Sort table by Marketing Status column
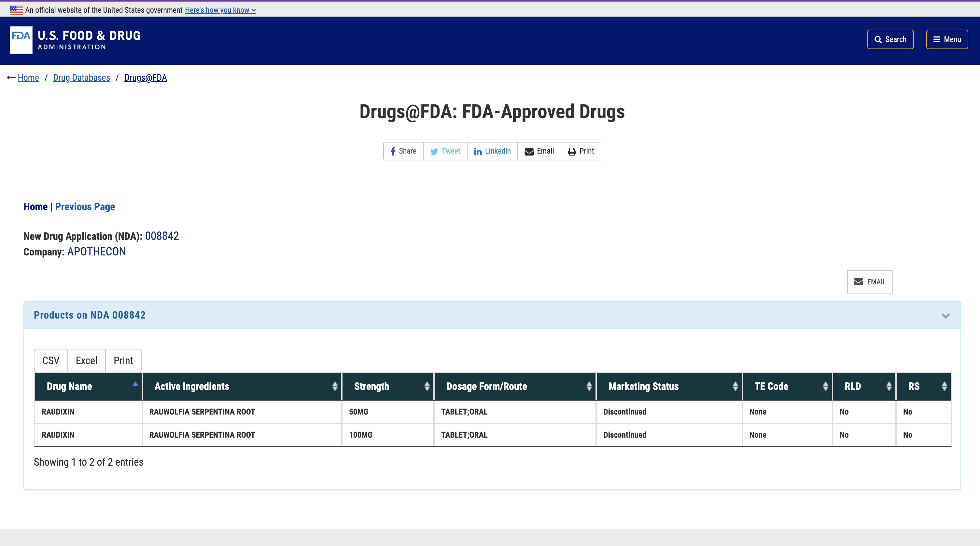980x546 pixels. click(x=669, y=386)
